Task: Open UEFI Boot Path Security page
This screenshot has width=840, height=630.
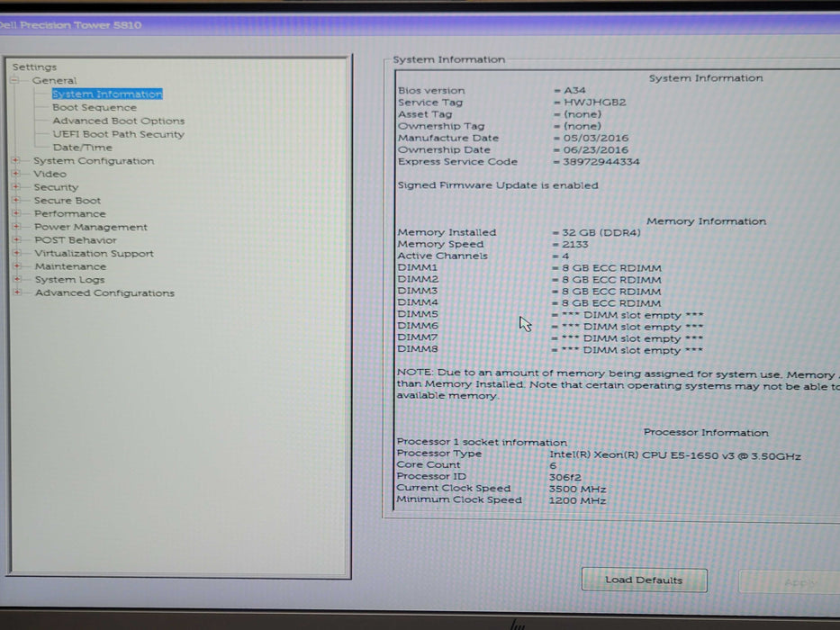Action: [118, 134]
